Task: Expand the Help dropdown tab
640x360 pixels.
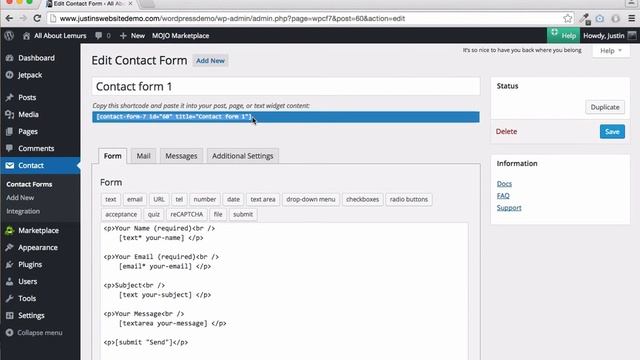Action: point(611,51)
